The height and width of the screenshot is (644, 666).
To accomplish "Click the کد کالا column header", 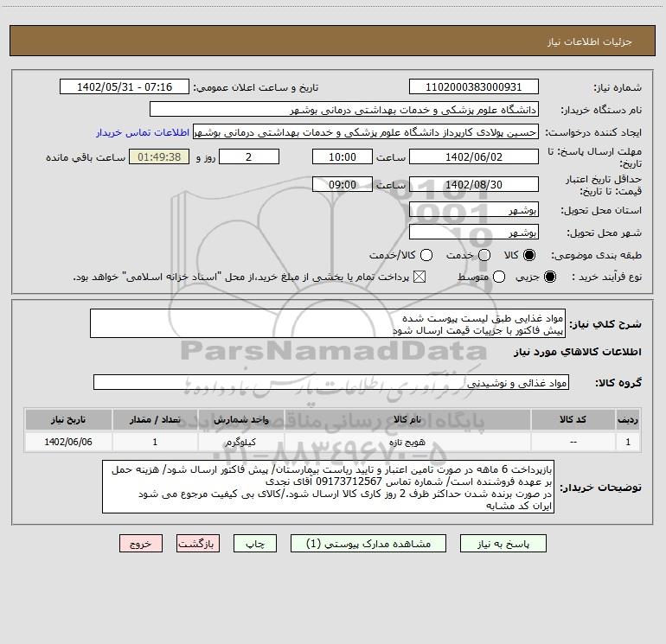I will coord(573,419).
